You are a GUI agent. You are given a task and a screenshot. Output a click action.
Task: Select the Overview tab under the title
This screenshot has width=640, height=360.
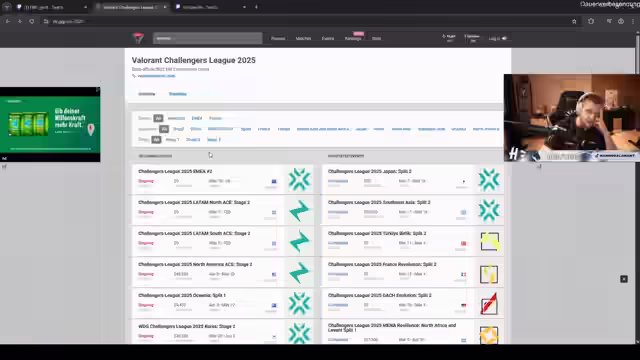147,94
